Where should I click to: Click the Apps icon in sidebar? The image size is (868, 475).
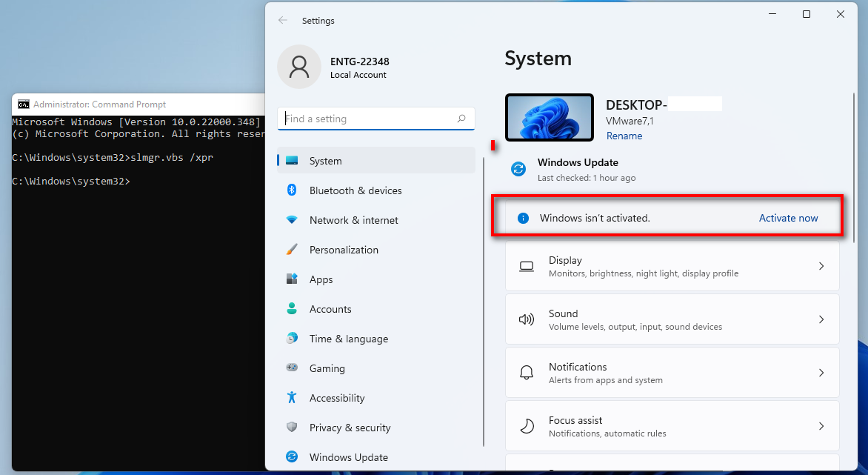[292, 279]
